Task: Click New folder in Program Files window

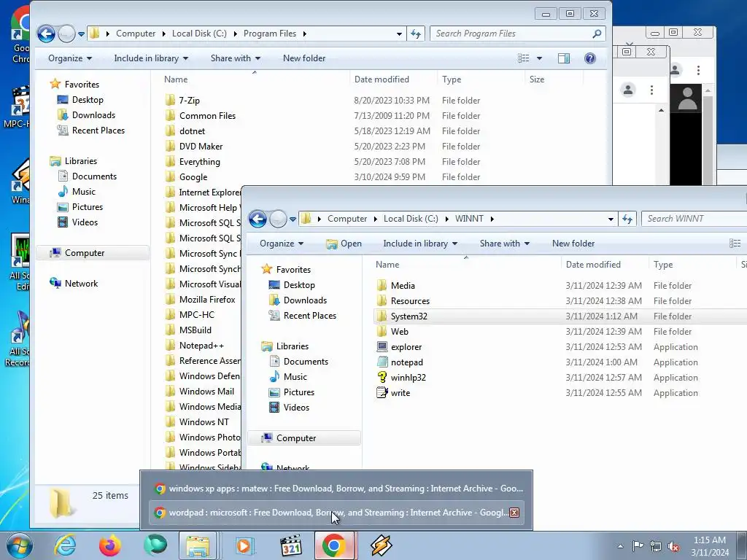Action: point(304,58)
